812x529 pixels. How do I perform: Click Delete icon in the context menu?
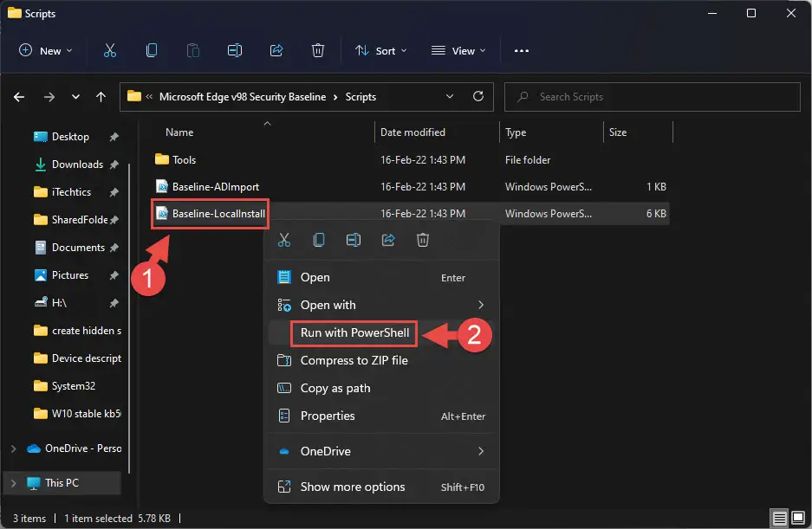pyautogui.click(x=423, y=240)
